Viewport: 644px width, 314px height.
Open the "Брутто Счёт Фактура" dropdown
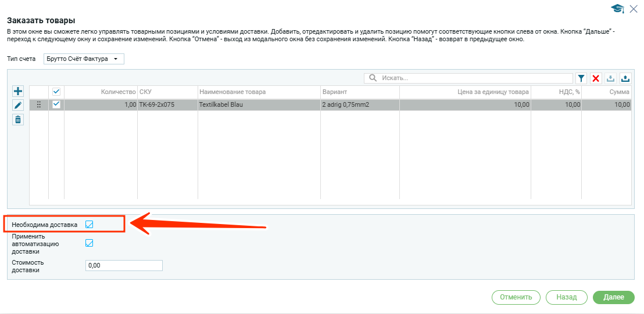[x=84, y=59]
